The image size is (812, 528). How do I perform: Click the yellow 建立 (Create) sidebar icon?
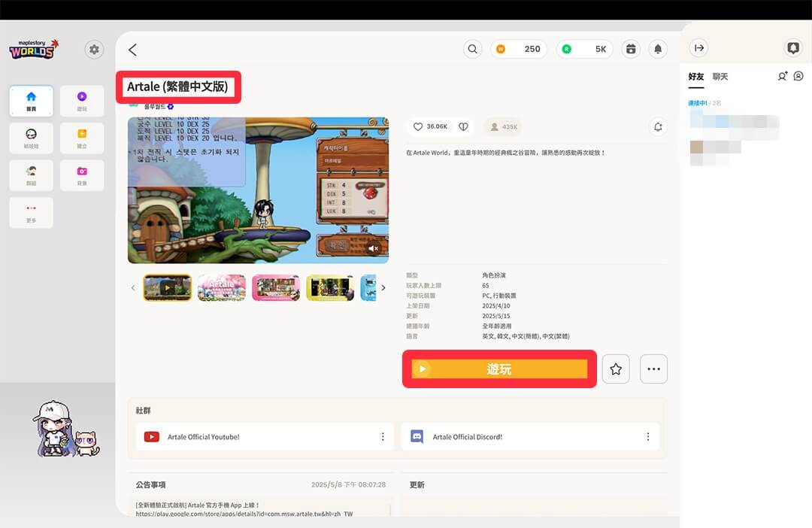[x=82, y=138]
